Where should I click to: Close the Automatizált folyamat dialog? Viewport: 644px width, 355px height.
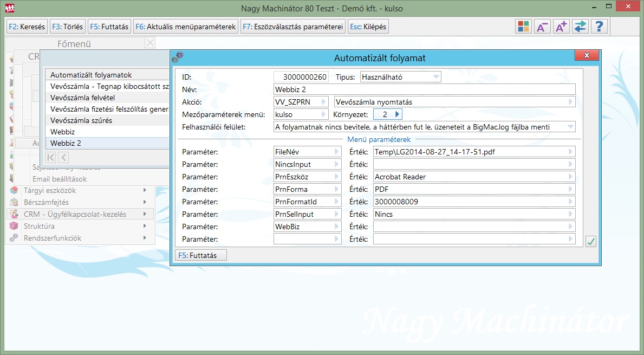point(587,55)
